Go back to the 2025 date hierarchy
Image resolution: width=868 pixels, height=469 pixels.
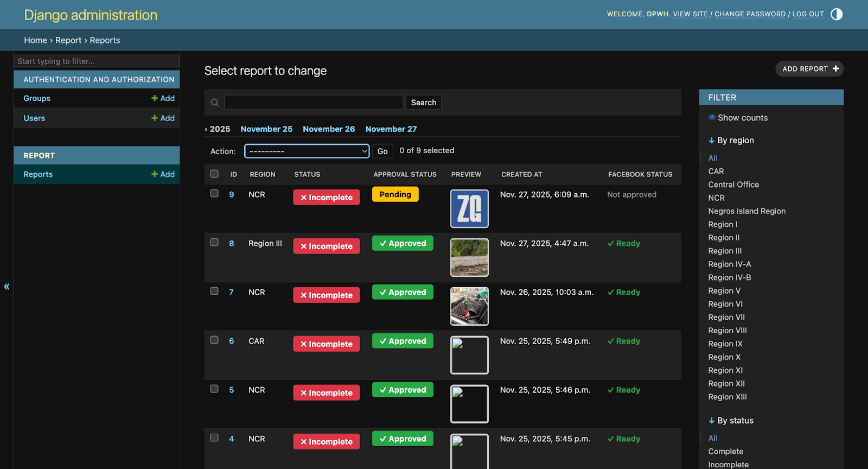pyautogui.click(x=218, y=129)
